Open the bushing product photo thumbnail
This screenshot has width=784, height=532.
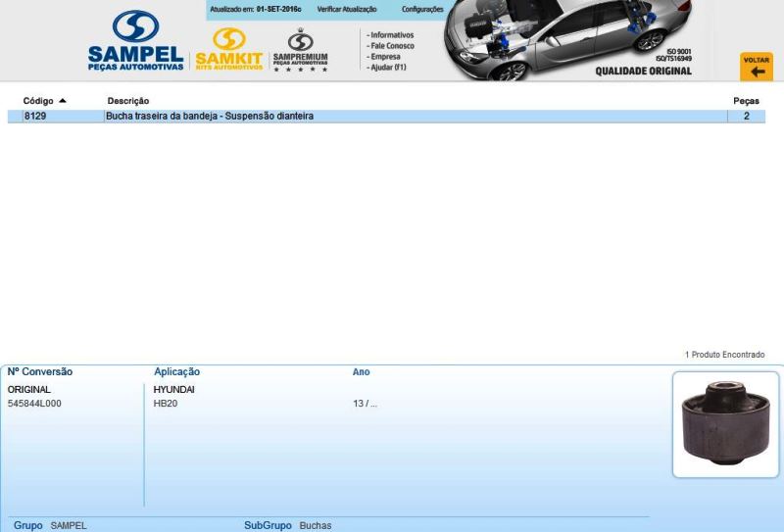pyautogui.click(x=725, y=423)
